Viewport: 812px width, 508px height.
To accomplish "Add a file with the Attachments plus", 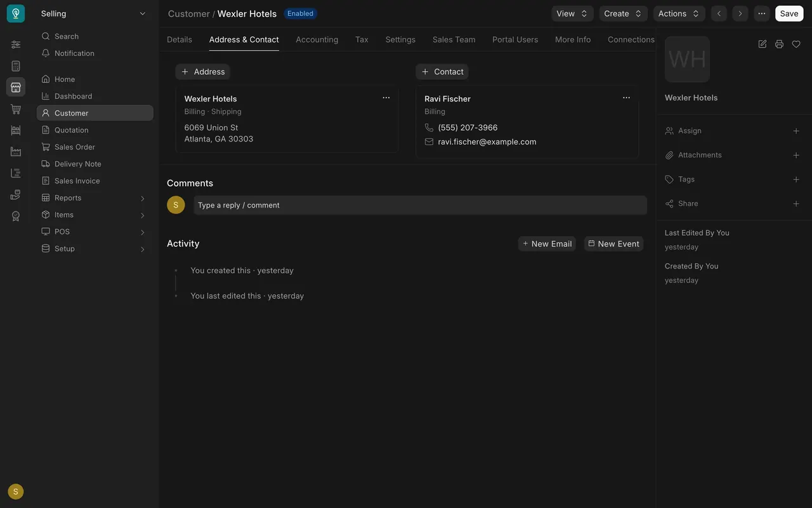I will pyautogui.click(x=796, y=155).
